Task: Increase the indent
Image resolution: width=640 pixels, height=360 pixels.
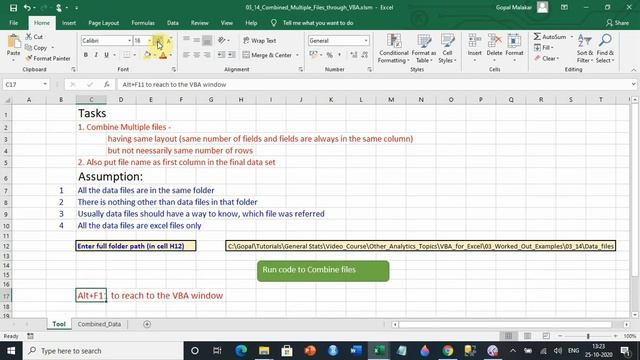Action: [231, 55]
